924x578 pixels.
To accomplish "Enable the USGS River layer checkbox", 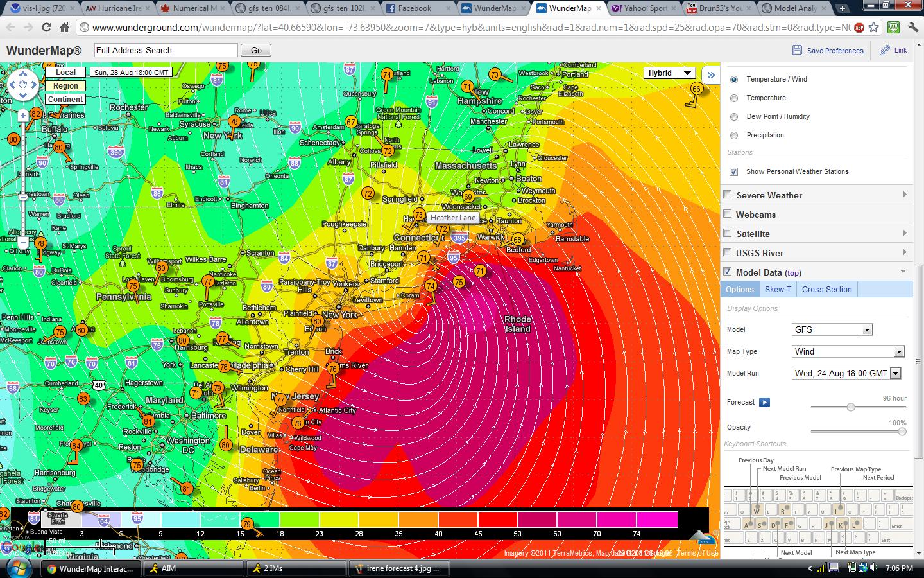I will tap(728, 252).
